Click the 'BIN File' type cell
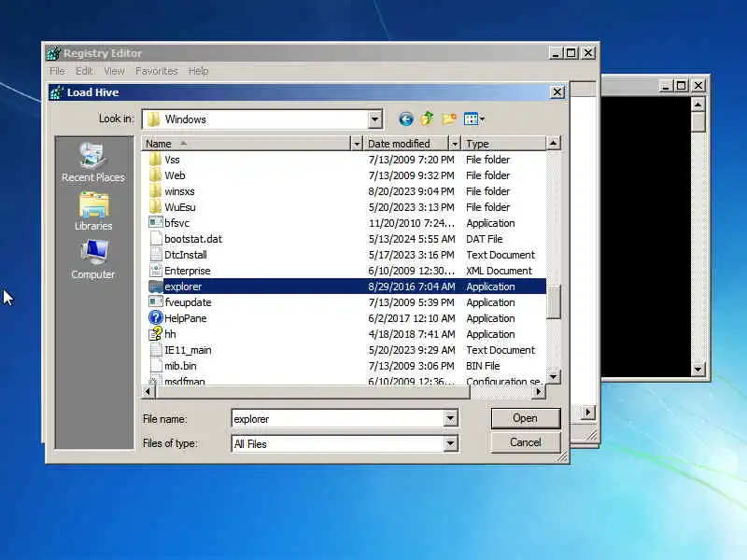Screen dimensions: 747x560 click(483, 365)
